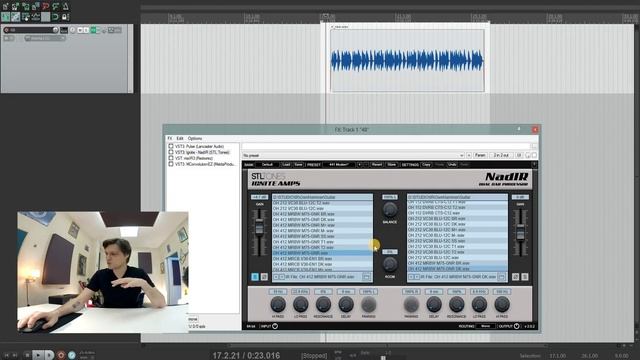Click the track name field

click(31, 30)
